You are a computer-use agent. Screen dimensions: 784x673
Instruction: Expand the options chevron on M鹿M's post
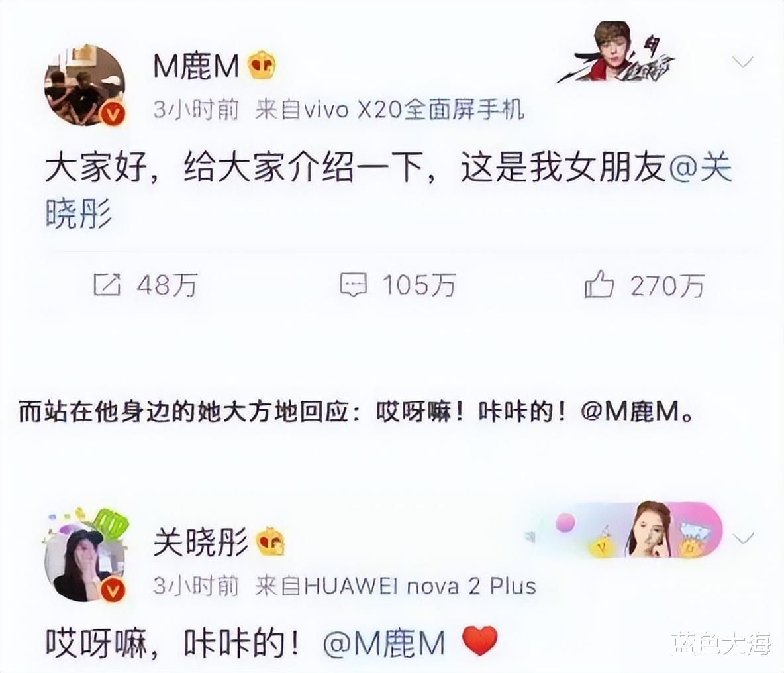click(x=742, y=62)
